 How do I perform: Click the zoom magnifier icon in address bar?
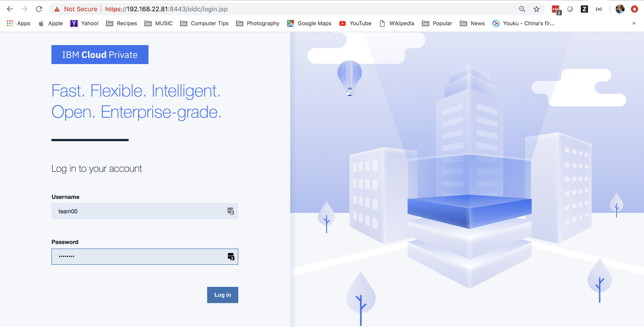tap(522, 9)
